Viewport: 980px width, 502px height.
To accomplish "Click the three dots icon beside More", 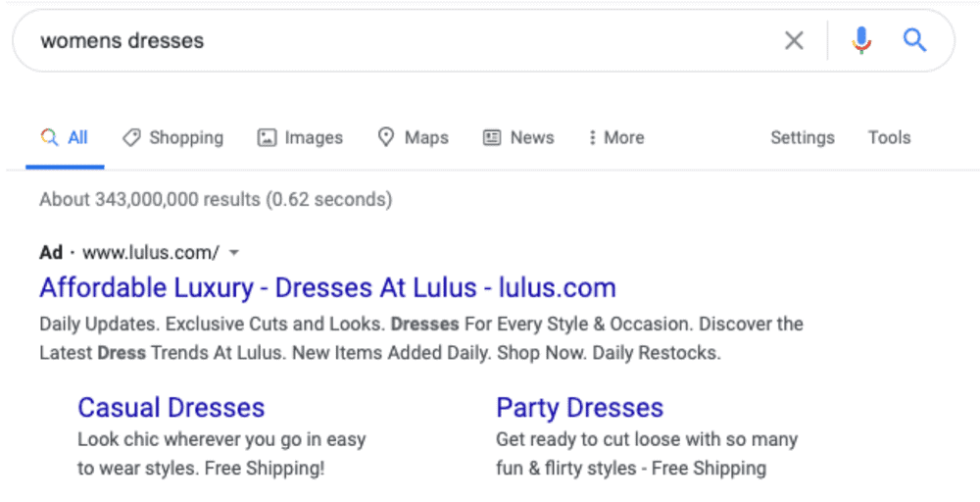I will [x=592, y=137].
